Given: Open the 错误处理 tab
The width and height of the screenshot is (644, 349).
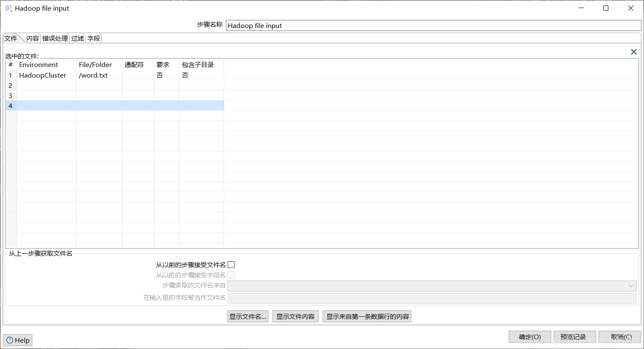Looking at the screenshot, I should pyautogui.click(x=55, y=38).
